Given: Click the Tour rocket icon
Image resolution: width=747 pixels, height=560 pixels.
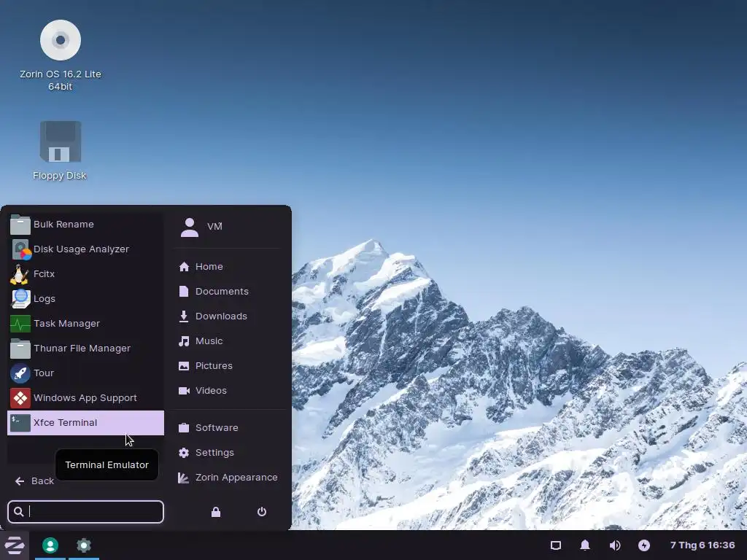Looking at the screenshot, I should point(20,373).
